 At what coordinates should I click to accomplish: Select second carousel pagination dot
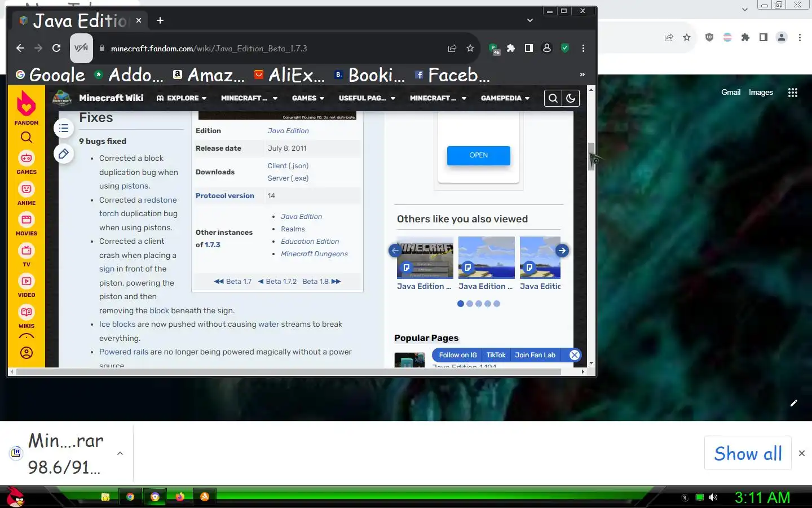coord(470,304)
